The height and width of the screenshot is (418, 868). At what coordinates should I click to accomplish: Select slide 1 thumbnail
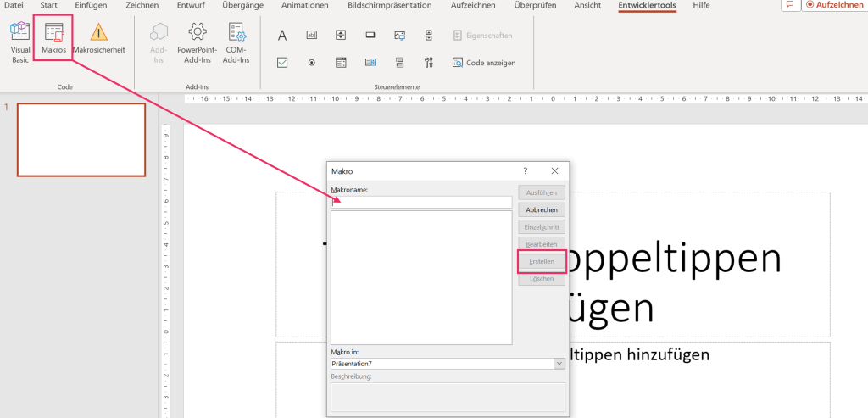click(x=81, y=140)
